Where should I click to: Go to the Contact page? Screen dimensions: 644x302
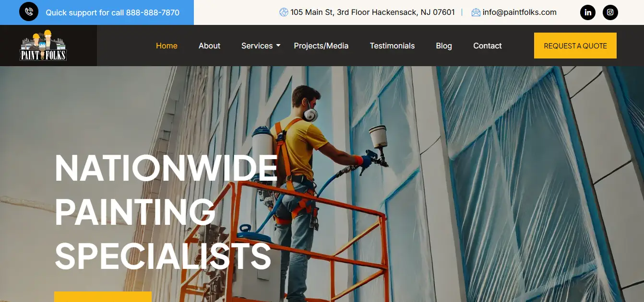click(488, 46)
